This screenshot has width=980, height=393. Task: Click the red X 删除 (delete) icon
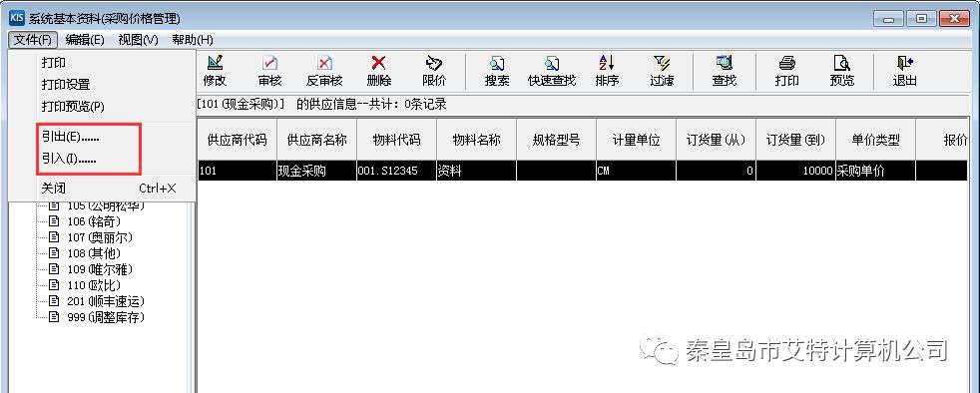pos(379,71)
